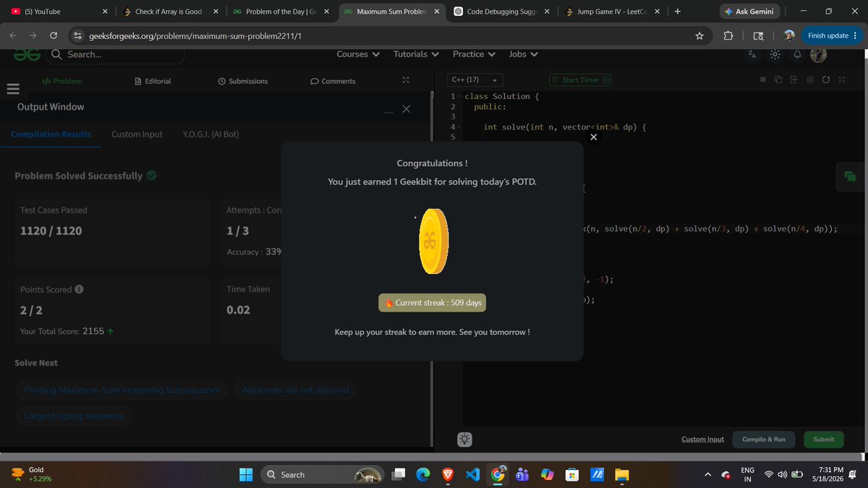Switch to the Comments tab
Screen dimensions: 868x488
click(333, 81)
